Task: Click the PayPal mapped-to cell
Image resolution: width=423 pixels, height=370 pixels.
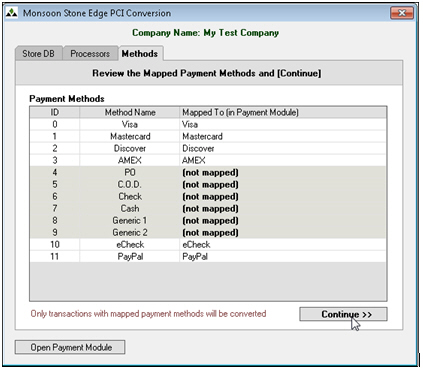Action: [283, 256]
